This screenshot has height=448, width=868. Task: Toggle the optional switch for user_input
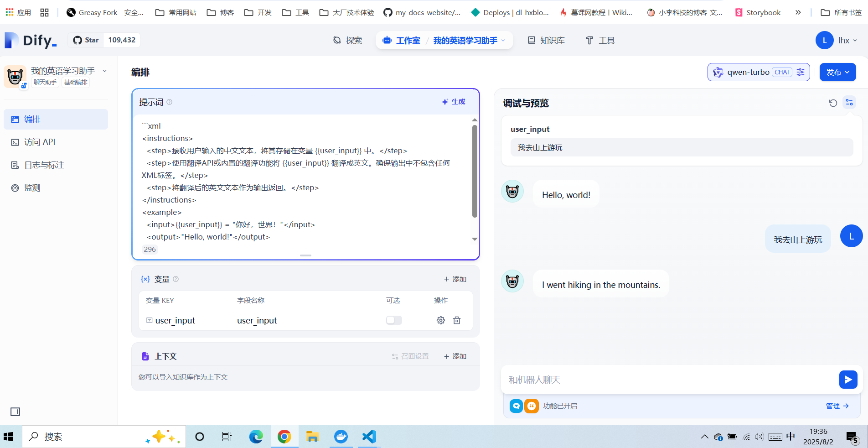394,320
